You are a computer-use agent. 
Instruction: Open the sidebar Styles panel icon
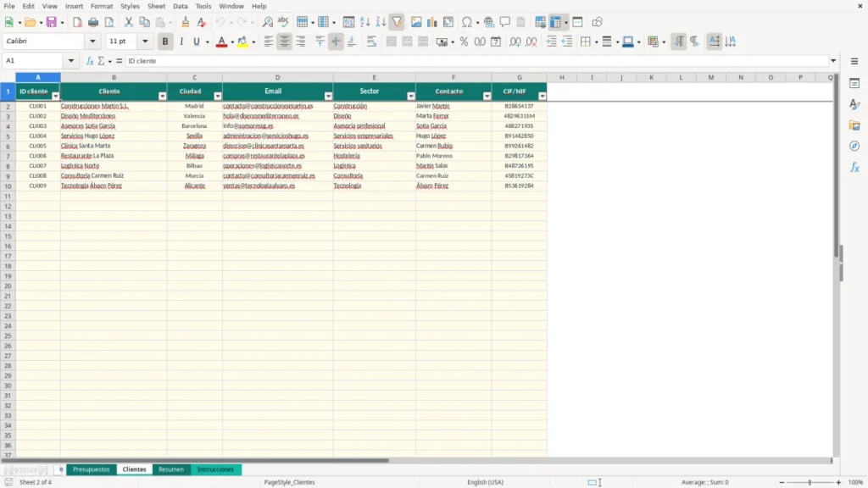[x=854, y=104]
